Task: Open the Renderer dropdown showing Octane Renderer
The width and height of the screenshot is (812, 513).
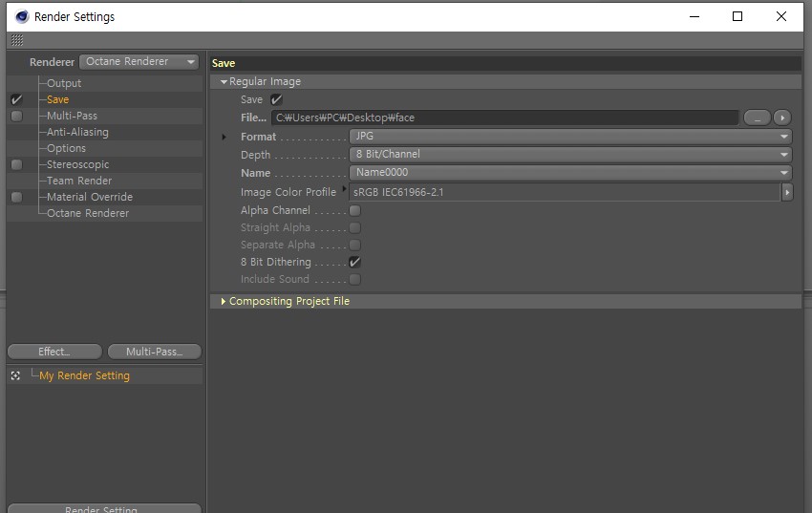Action: tap(139, 61)
